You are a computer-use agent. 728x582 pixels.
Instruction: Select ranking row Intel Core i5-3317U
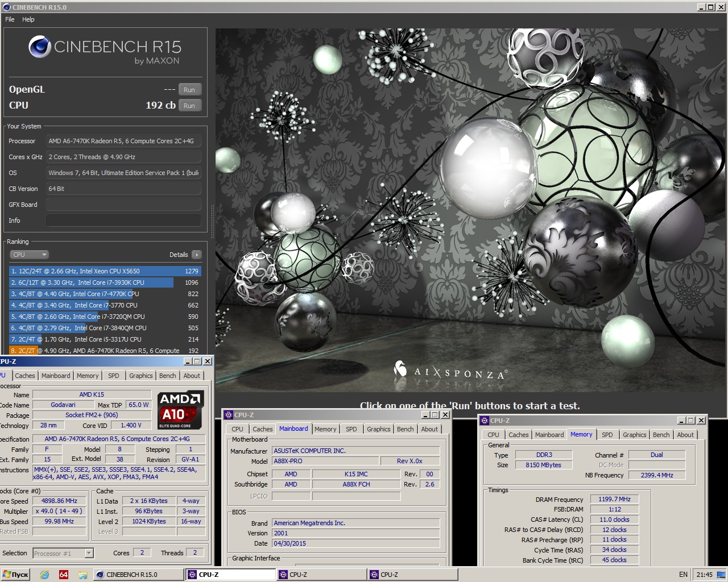[x=105, y=339]
